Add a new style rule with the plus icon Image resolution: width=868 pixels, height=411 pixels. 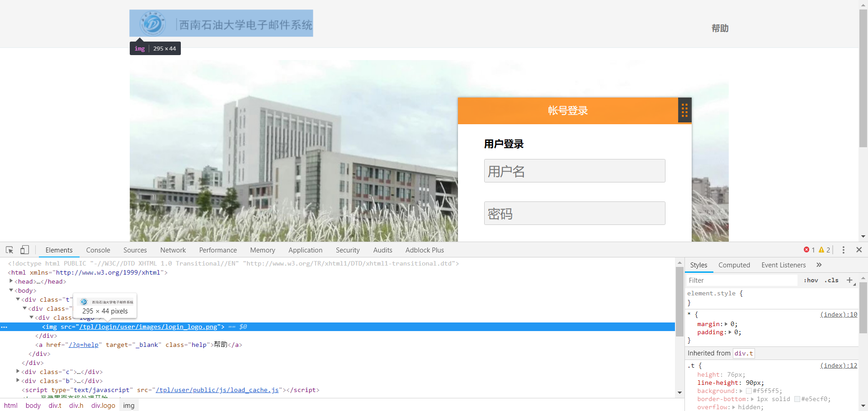849,280
